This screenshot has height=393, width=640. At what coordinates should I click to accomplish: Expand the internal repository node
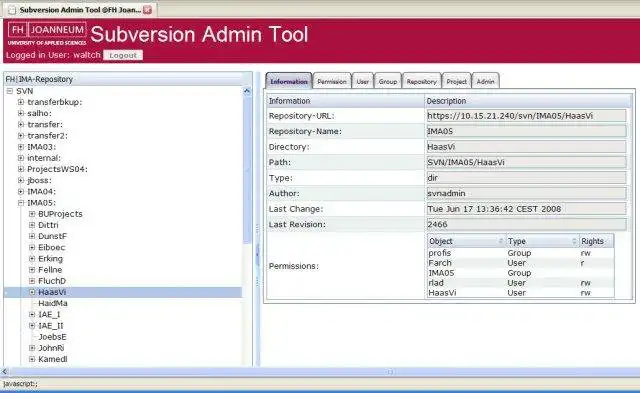(21, 158)
